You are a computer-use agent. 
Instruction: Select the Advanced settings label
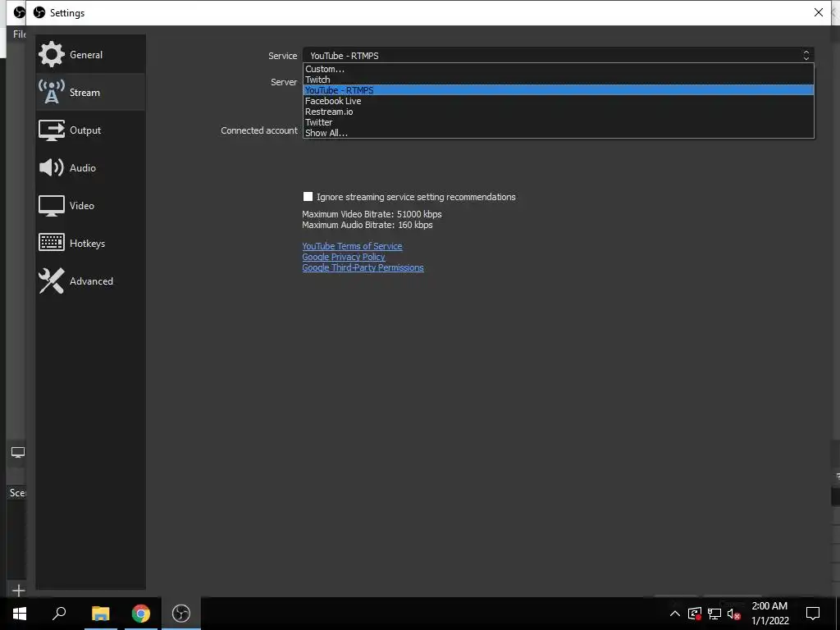91,281
